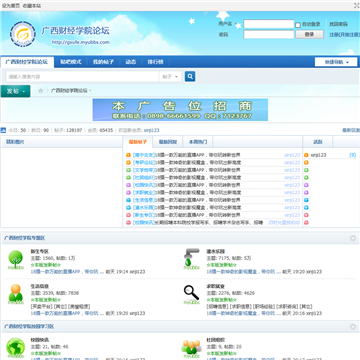The height and width of the screenshot is (360, 360).
Task: Open the 灌水乐园 faucet icon
Action: click(x=191, y=259)
